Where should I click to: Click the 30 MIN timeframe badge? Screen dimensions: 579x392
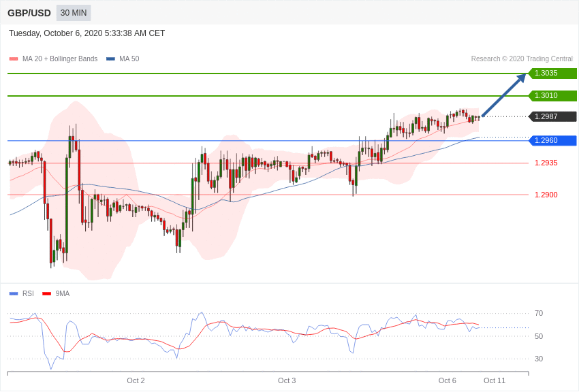tap(74, 13)
